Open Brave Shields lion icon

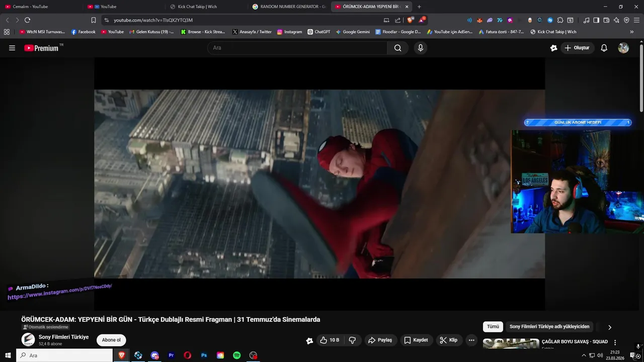pos(411,20)
